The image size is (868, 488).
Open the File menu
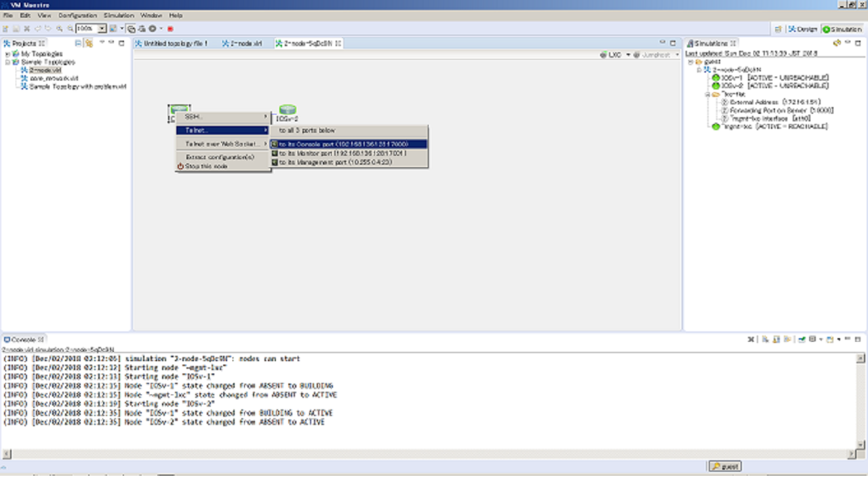(7, 15)
